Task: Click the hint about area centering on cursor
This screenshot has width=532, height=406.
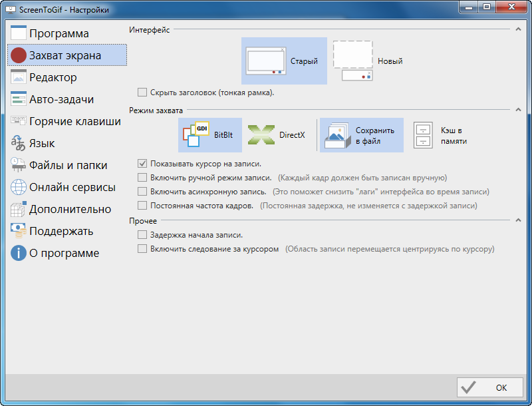Action: pos(390,249)
